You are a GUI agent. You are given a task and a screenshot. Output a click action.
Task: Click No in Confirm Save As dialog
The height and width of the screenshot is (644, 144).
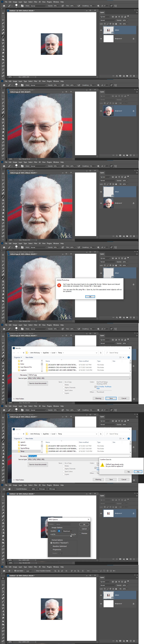pos(138,472)
